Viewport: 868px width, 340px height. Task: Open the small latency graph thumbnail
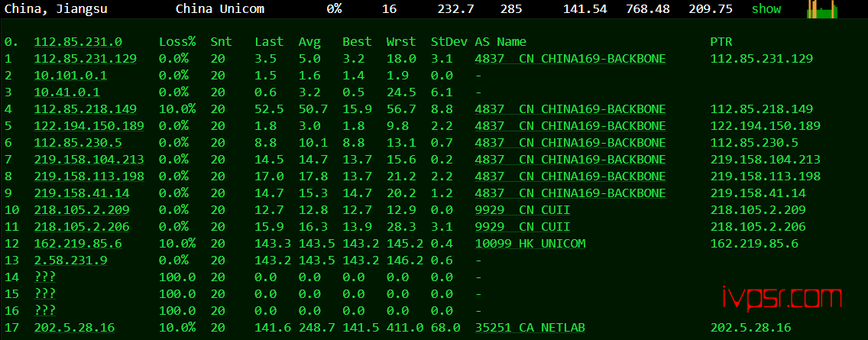[822, 9]
